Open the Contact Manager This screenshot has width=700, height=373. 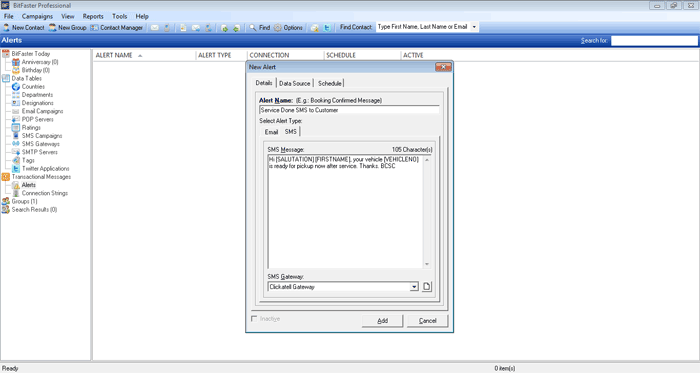point(117,28)
